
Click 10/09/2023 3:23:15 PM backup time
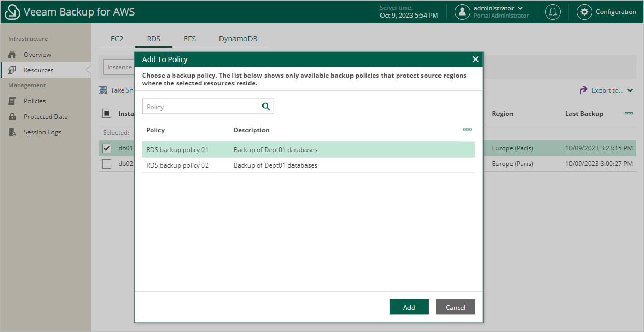tap(598, 148)
